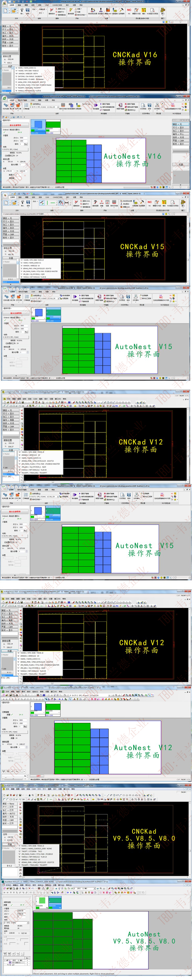Click the 尺寸Y 1500 field in AutoNest V16
The width and height of the screenshot is (193, 980).
click(24, 141)
